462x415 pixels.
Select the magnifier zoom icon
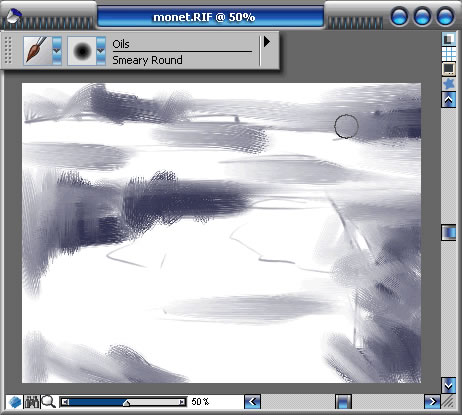pos(49,402)
